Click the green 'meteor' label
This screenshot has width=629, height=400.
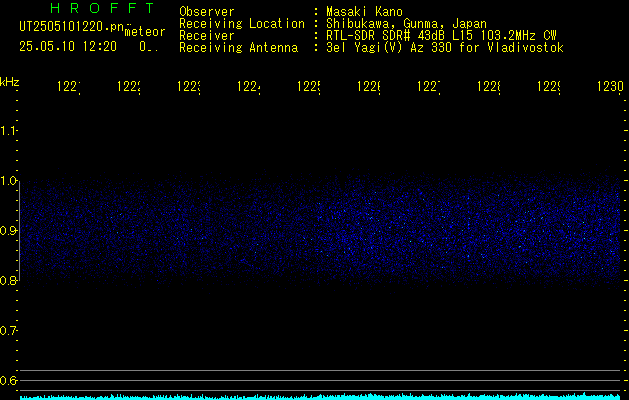click(x=145, y=32)
